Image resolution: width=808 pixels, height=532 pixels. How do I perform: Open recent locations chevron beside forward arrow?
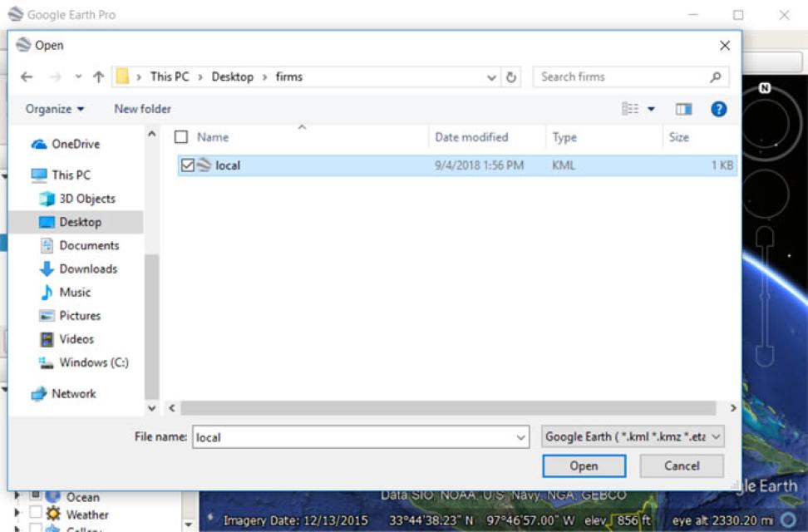tap(78, 76)
